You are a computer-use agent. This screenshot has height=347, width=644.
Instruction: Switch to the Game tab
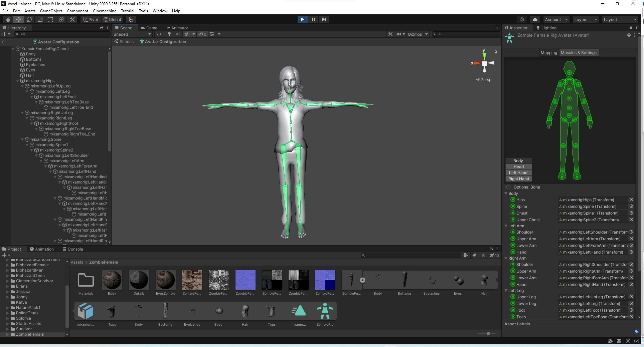coord(149,28)
